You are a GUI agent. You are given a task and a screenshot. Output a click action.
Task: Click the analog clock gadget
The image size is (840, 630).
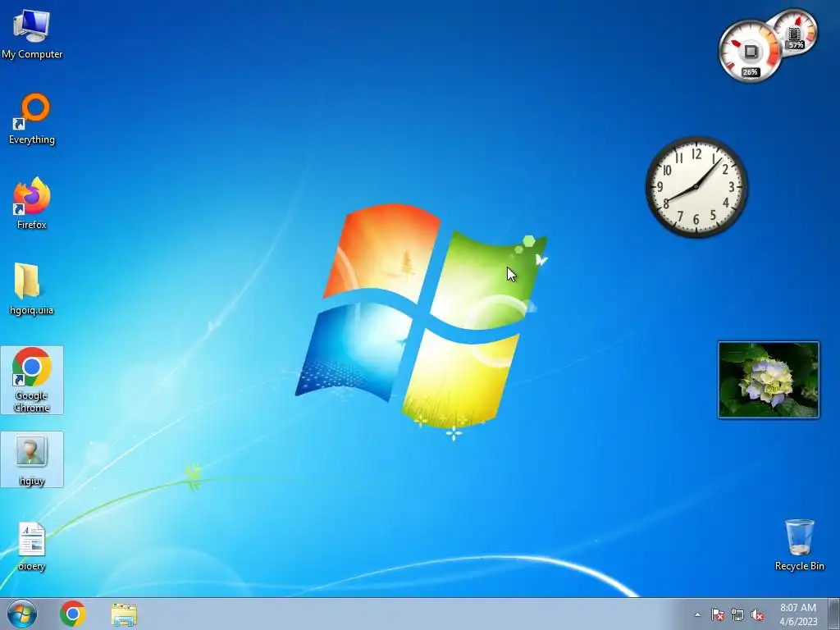(696, 186)
